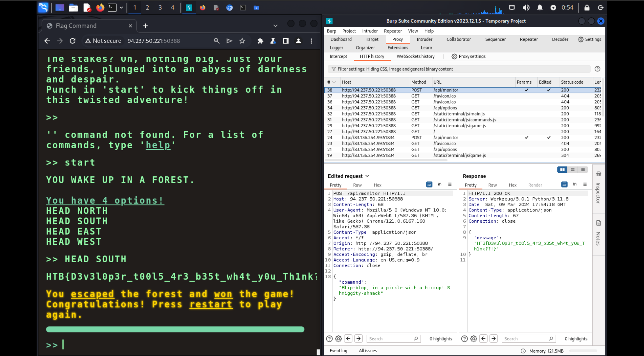The width and height of the screenshot is (644, 356).
Task: Open the HTTP history filter settings bar
Action: 459,69
